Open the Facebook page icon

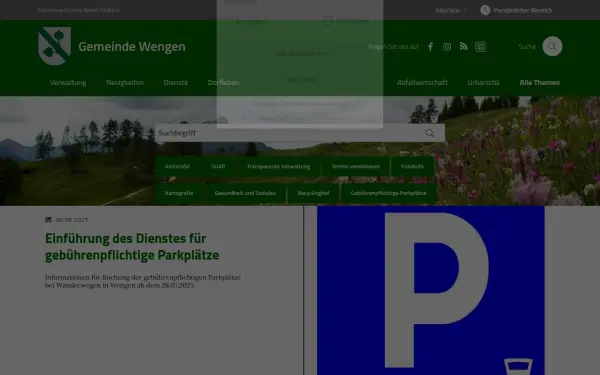coord(430,47)
